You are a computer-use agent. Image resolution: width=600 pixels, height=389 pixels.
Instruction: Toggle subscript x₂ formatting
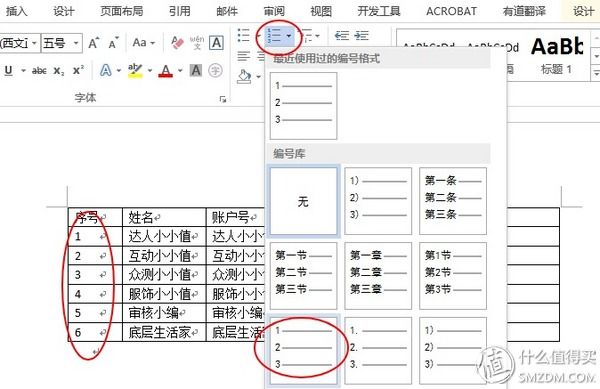59,70
